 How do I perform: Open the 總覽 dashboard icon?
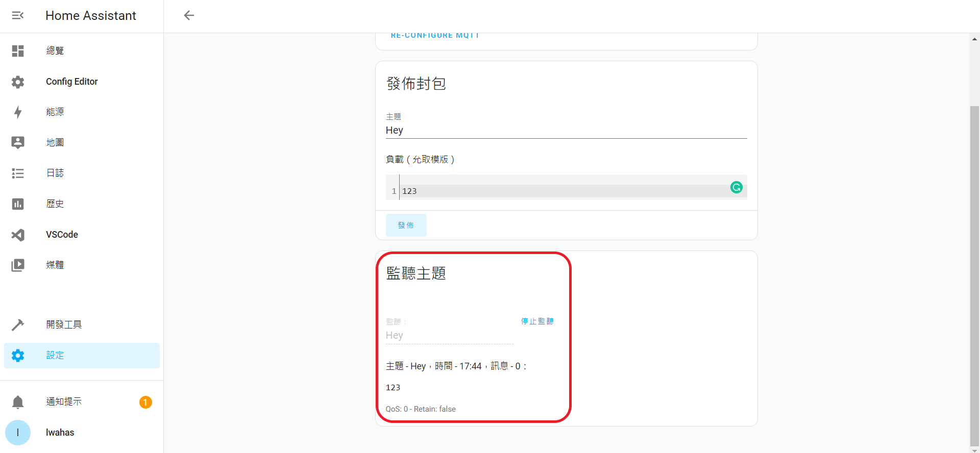click(18, 51)
